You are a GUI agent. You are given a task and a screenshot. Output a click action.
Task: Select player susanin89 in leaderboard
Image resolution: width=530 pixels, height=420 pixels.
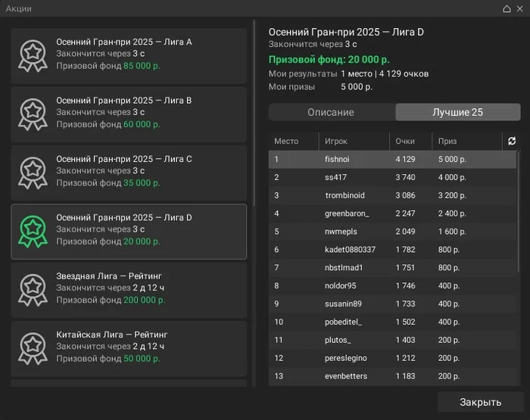(x=392, y=303)
